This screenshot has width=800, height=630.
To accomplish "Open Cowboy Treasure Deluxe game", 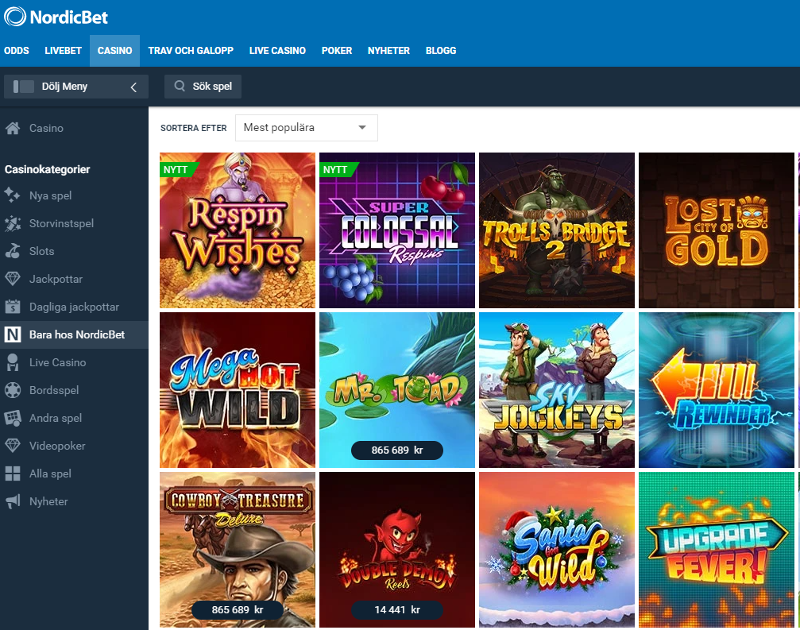I will (237, 549).
